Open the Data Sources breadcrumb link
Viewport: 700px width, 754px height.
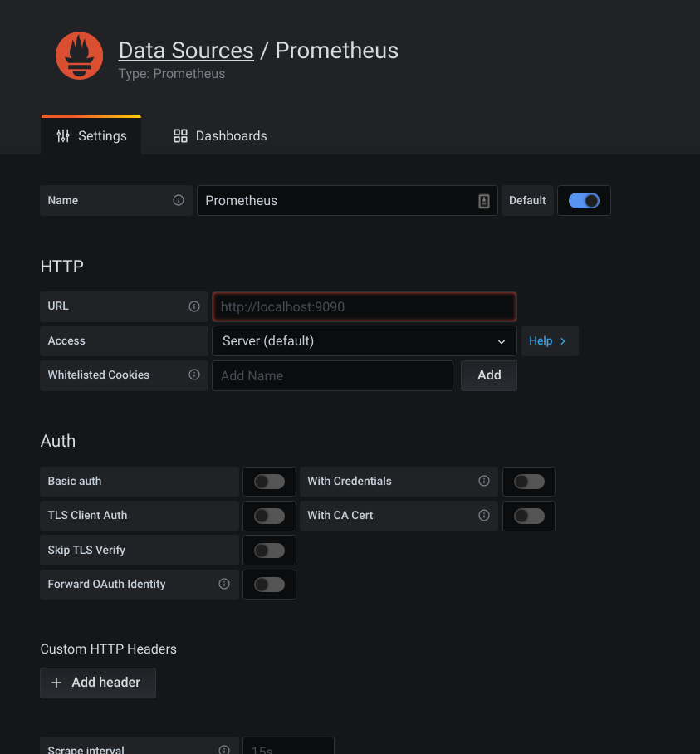(x=186, y=51)
